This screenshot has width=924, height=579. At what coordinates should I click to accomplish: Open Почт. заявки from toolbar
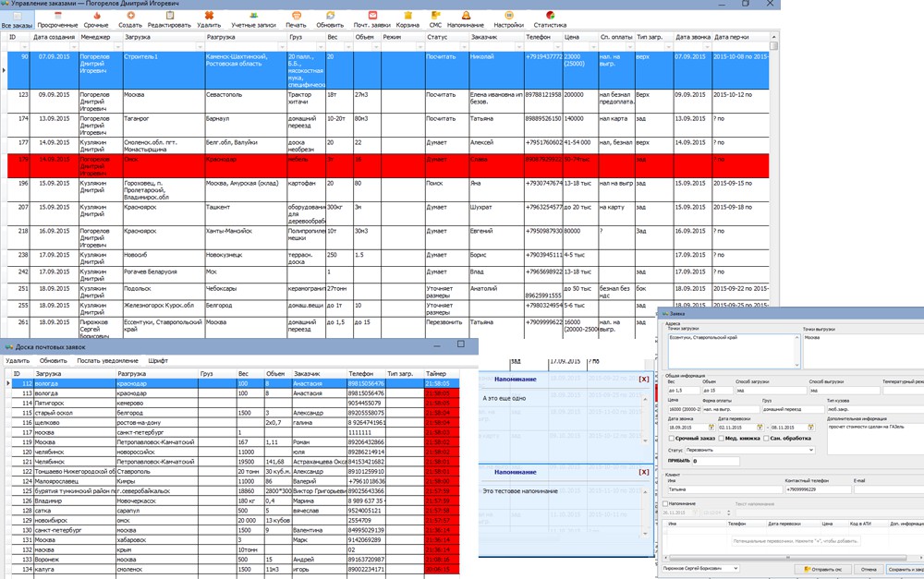pyautogui.click(x=371, y=19)
